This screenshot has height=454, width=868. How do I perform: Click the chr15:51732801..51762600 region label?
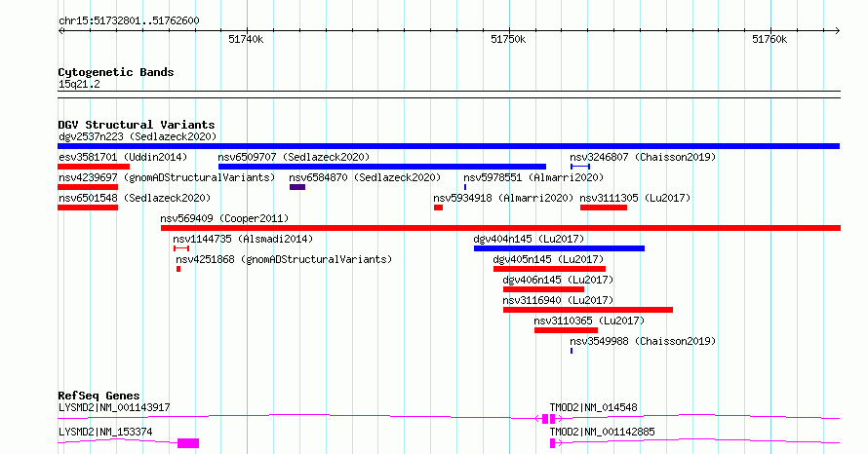pos(129,20)
